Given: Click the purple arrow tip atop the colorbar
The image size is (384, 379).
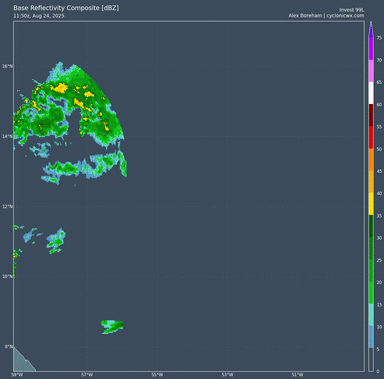Looking at the screenshot, I should click(371, 29).
